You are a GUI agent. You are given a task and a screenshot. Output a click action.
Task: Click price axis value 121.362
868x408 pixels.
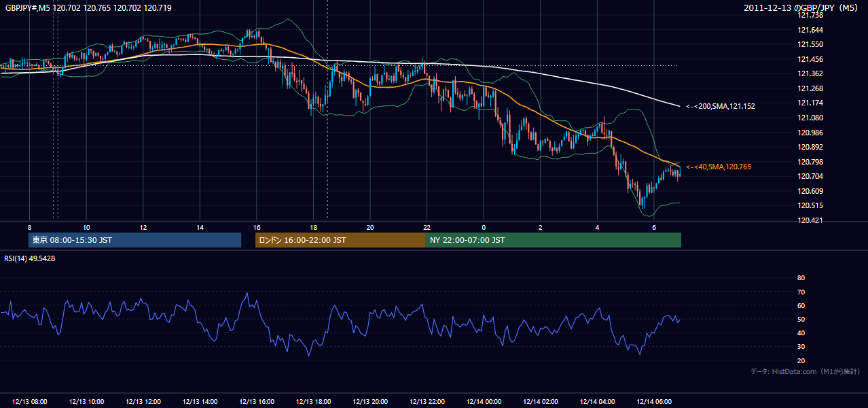810,73
